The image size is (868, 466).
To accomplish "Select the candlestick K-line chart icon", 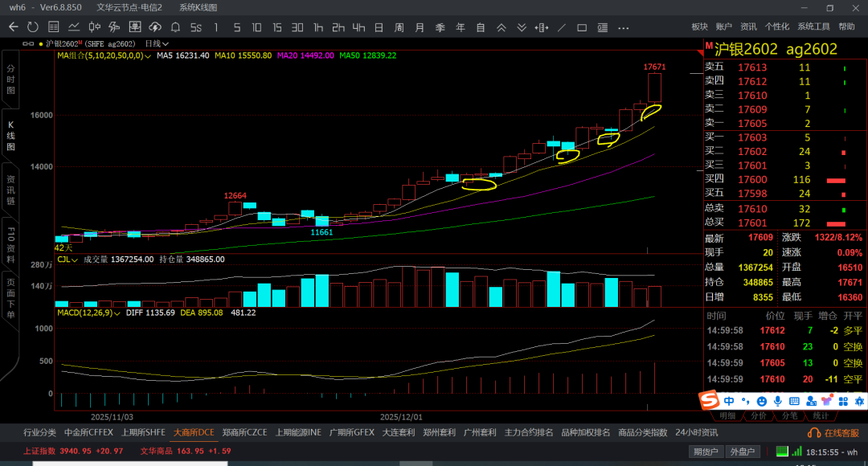I will pyautogui.click(x=94, y=27).
